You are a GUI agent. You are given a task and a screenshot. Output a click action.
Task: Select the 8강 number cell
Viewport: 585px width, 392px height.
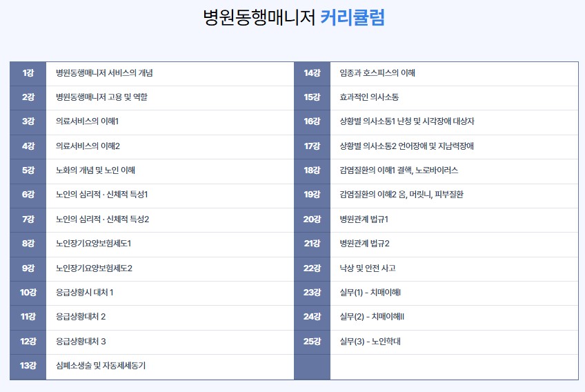click(28, 244)
